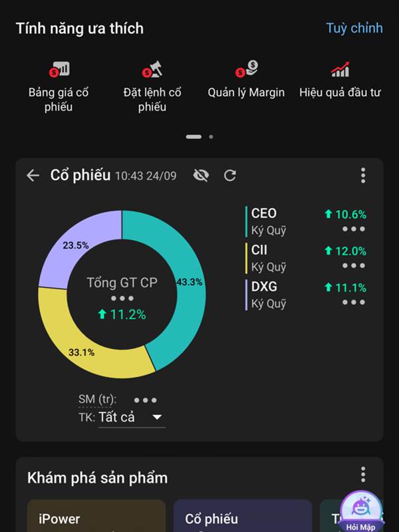399x532 pixels.
Task: Open Hiệu quả đầu tư chart icon
Action: (x=340, y=69)
